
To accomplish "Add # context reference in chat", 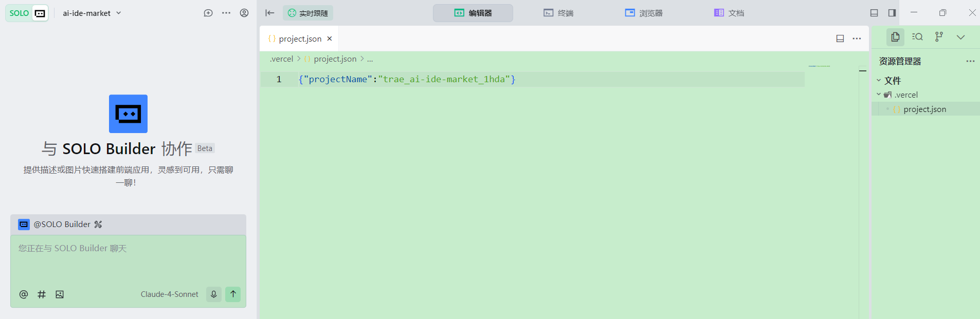I will tap(42, 294).
